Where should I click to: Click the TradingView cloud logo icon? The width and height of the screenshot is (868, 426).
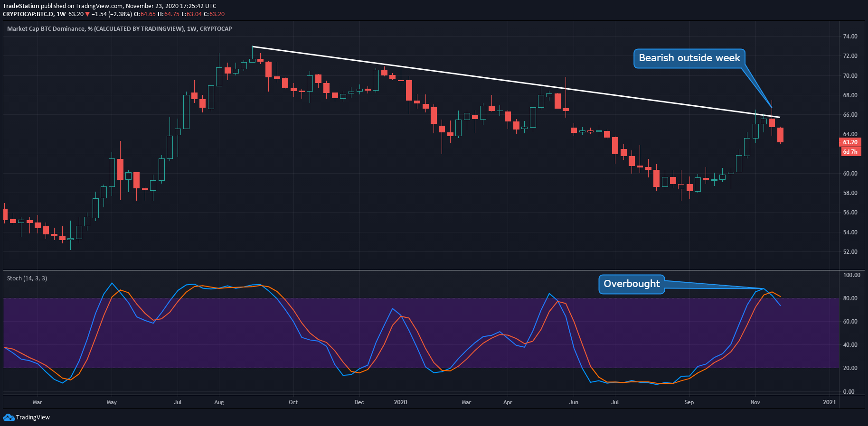click(x=9, y=417)
